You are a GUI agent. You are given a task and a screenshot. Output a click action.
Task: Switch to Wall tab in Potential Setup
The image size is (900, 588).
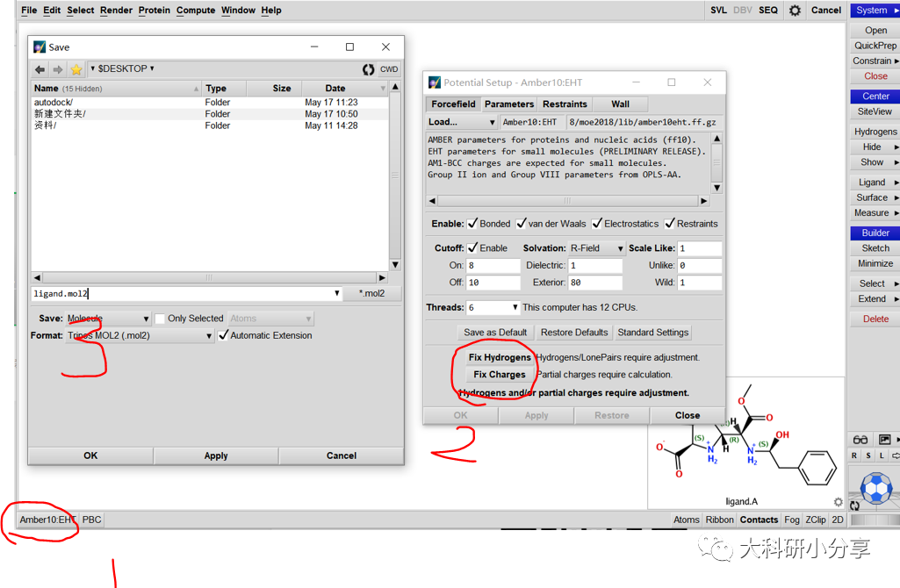pyautogui.click(x=621, y=104)
